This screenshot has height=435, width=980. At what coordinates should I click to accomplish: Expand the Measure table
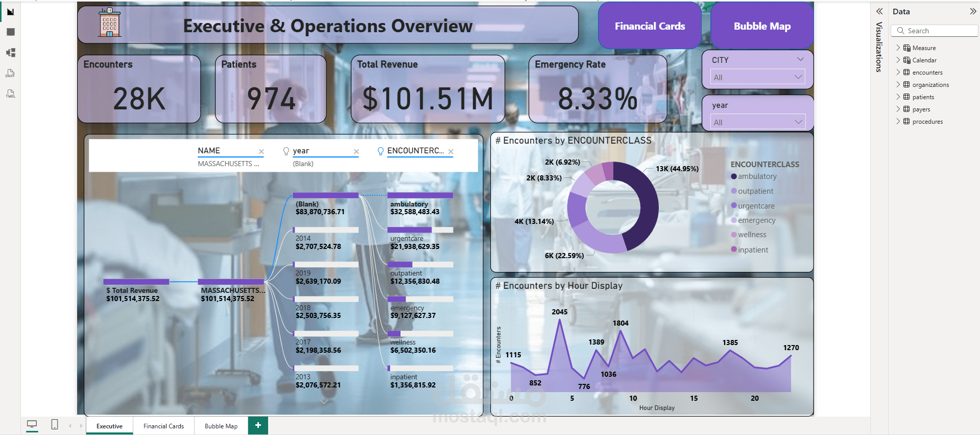(x=898, y=48)
